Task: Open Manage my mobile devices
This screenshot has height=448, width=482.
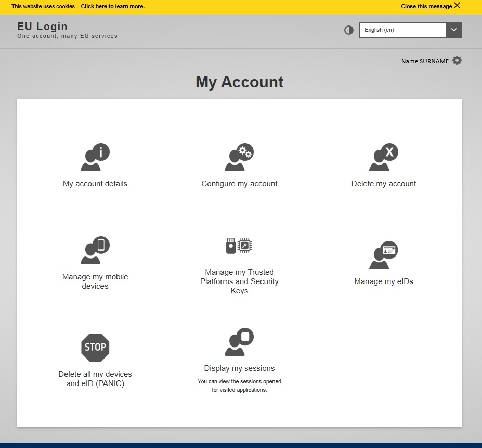Action: (95, 250)
